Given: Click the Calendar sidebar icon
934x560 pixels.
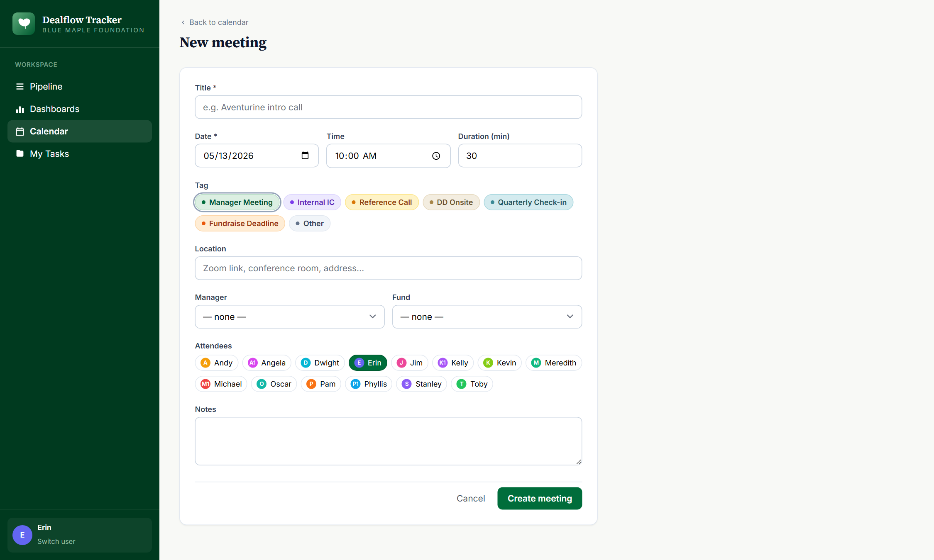Looking at the screenshot, I should click(x=20, y=131).
